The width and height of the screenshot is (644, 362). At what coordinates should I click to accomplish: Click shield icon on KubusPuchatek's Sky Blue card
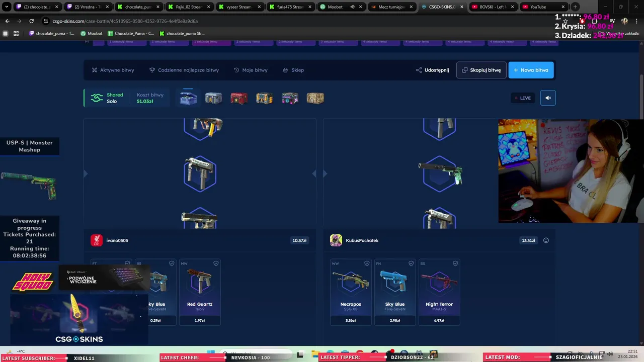click(411, 263)
